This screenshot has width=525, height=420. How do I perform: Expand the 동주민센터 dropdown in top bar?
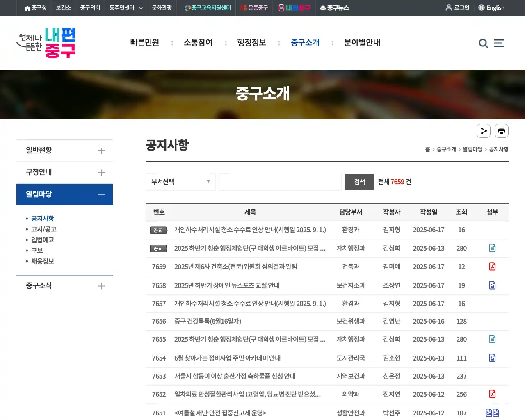point(126,8)
